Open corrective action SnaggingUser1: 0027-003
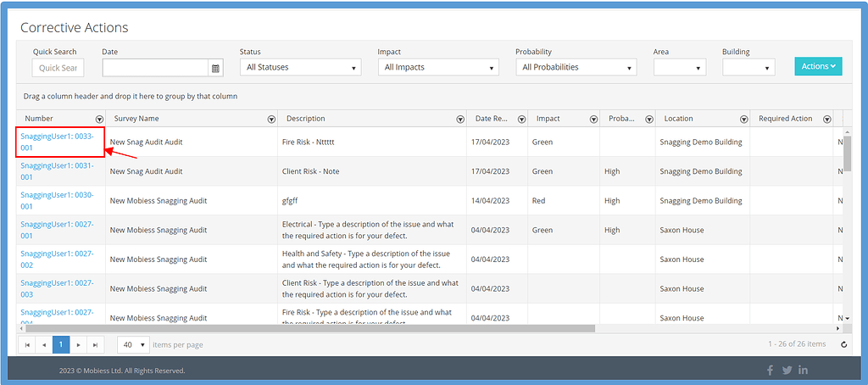The image size is (868, 385). [58, 288]
